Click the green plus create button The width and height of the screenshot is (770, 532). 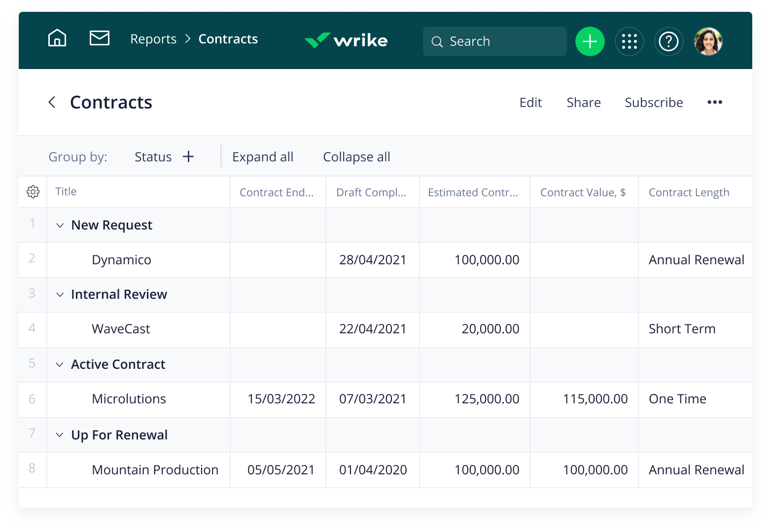590,41
